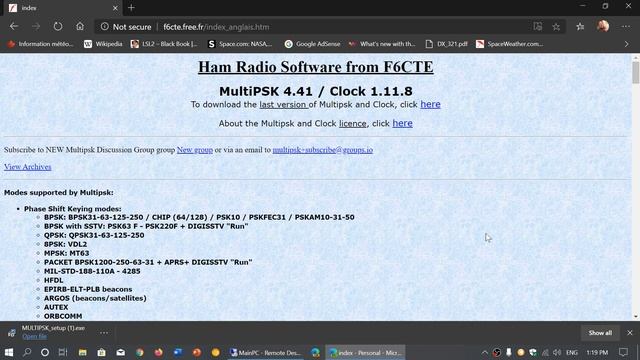Open the Google AdSense bookmark

(313, 44)
